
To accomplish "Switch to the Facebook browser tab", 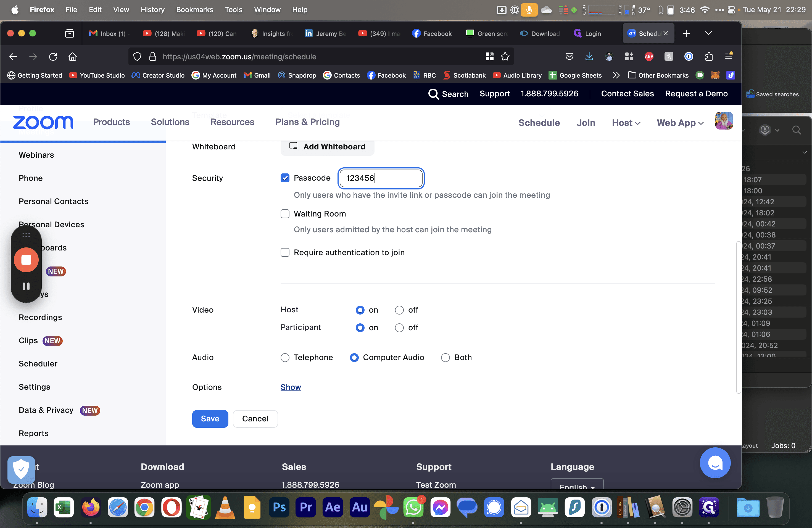I will pos(432,33).
